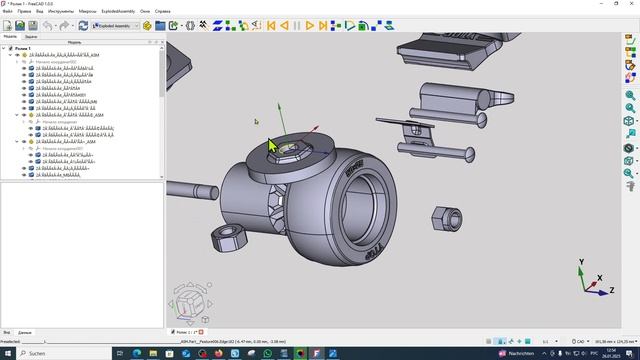Jump to the first animation step
640x360 pixels.
point(271,26)
